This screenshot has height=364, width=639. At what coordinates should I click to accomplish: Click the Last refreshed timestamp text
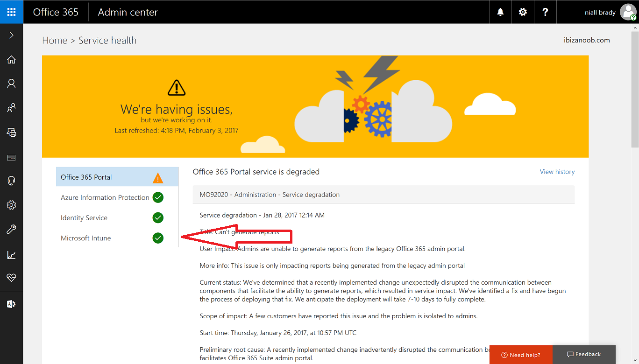(177, 131)
